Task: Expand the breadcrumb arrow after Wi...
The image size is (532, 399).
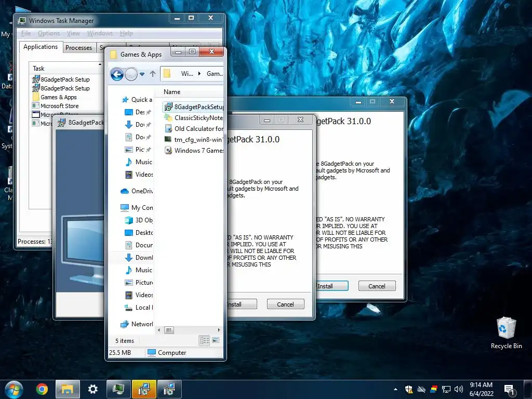Action: pos(199,74)
